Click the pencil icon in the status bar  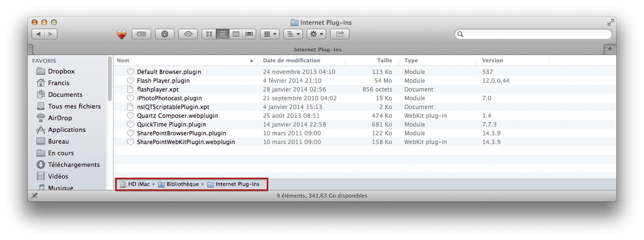[x=35, y=196]
